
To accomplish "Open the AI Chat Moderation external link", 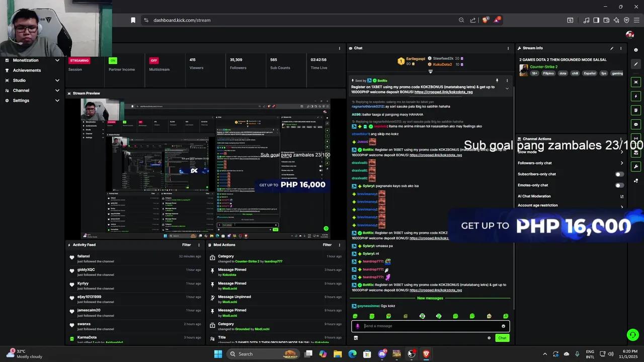I will [x=622, y=197].
